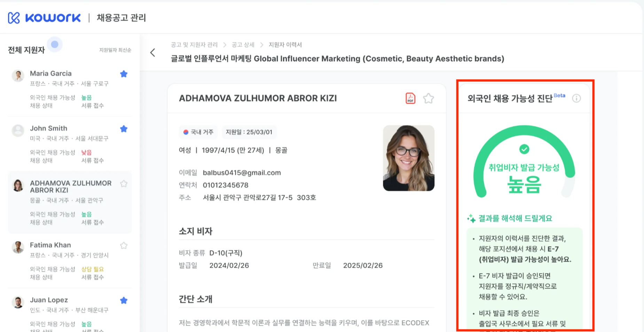Click the 채용공고 관리 header title

[121, 18]
